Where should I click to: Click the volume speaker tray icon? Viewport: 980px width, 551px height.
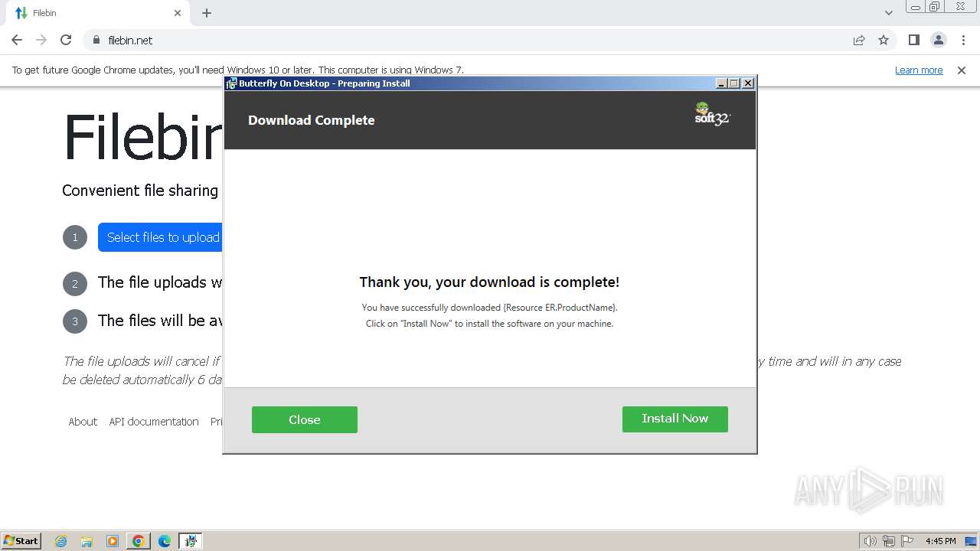tap(871, 541)
